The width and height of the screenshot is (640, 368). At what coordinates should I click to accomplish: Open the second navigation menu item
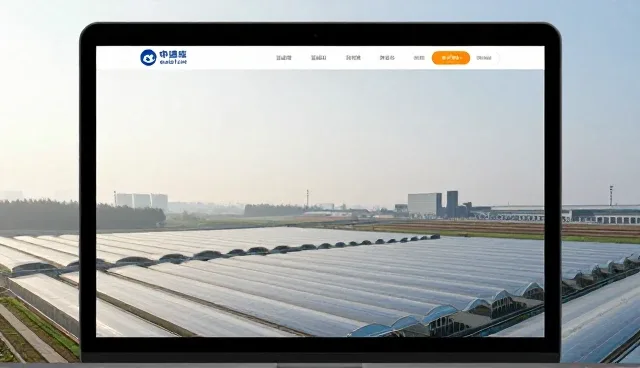click(x=318, y=58)
